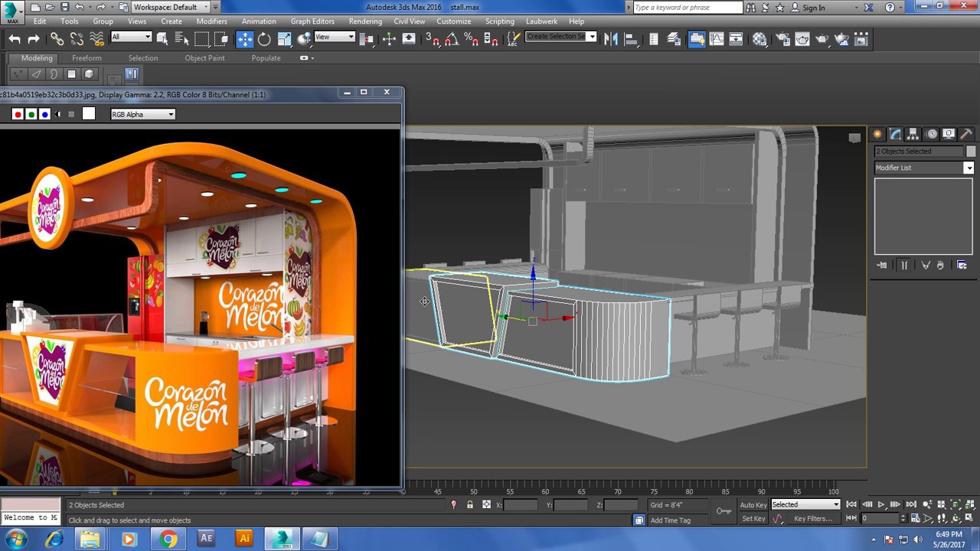Click the Sign In link
This screenshot has height=551, width=980.
(814, 8)
